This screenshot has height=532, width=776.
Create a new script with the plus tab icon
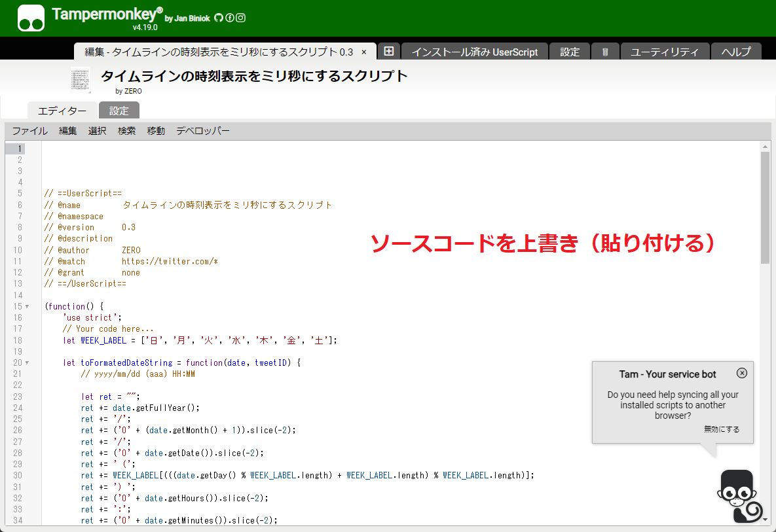pos(389,50)
